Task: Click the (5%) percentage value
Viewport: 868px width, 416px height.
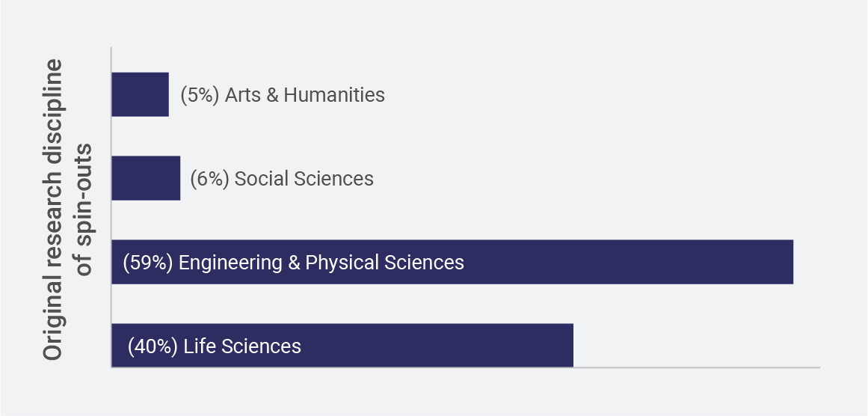Action: pyautogui.click(x=200, y=95)
